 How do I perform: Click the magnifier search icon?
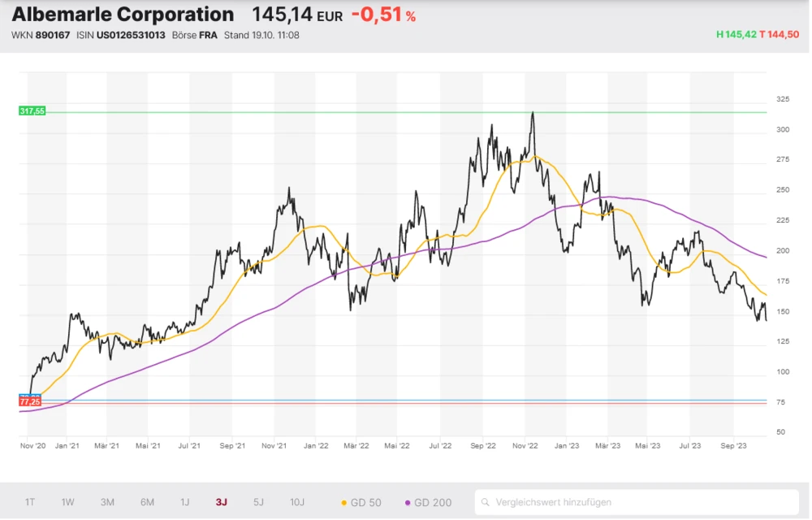pyautogui.click(x=486, y=502)
